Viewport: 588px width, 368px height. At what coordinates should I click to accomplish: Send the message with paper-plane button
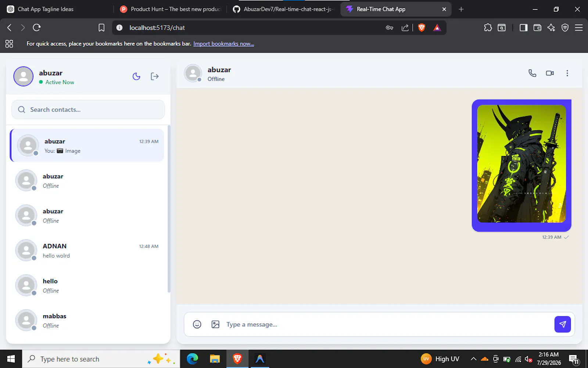point(562,324)
